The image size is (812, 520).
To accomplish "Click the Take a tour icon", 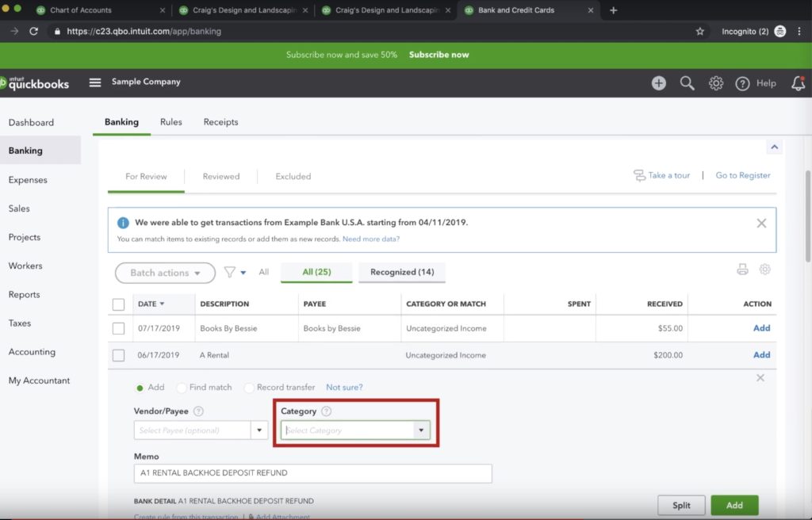I will click(640, 175).
